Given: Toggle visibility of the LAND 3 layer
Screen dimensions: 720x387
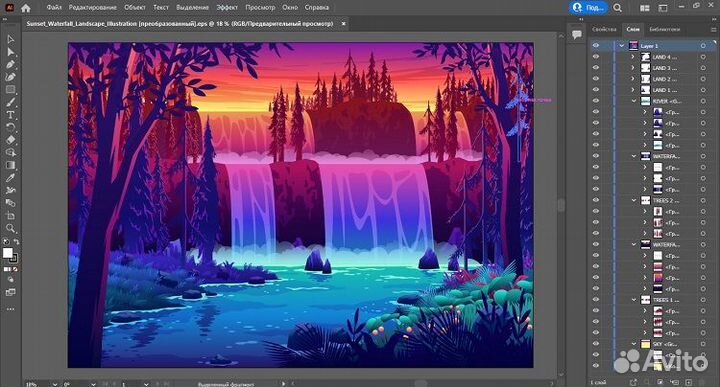Looking at the screenshot, I should (x=596, y=68).
